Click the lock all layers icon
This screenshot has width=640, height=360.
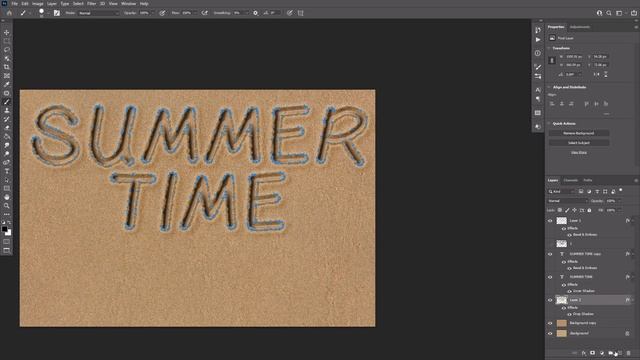(x=589, y=210)
